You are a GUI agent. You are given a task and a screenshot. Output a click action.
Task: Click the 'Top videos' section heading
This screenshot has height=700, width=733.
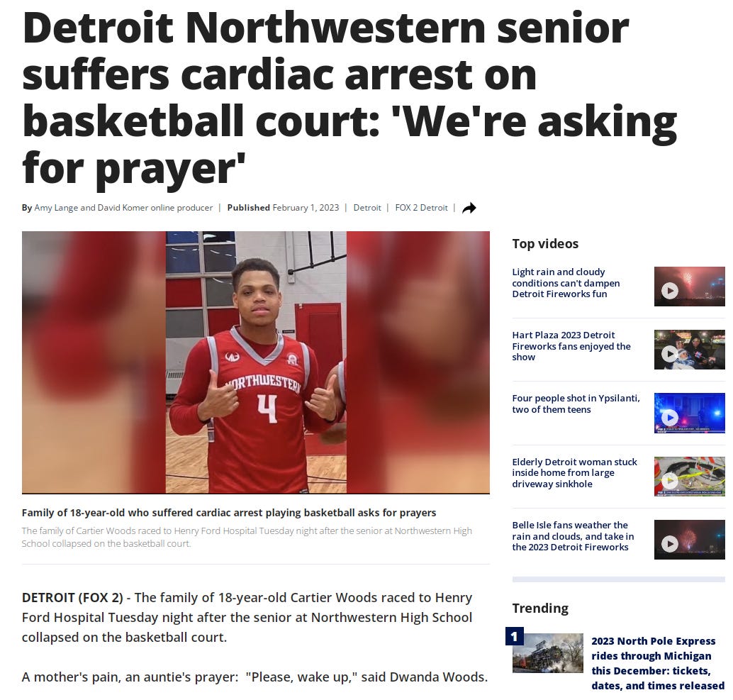click(x=545, y=244)
